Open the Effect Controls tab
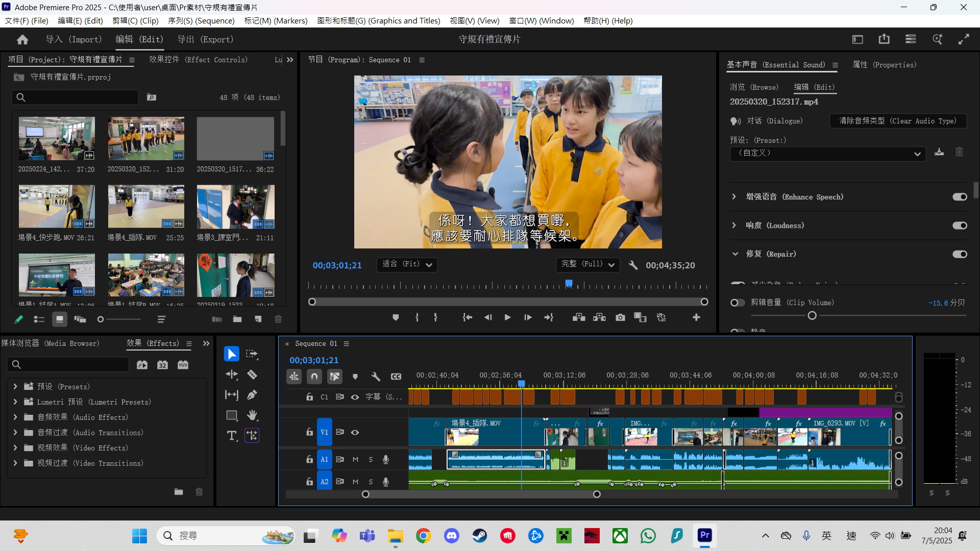 [x=198, y=60]
